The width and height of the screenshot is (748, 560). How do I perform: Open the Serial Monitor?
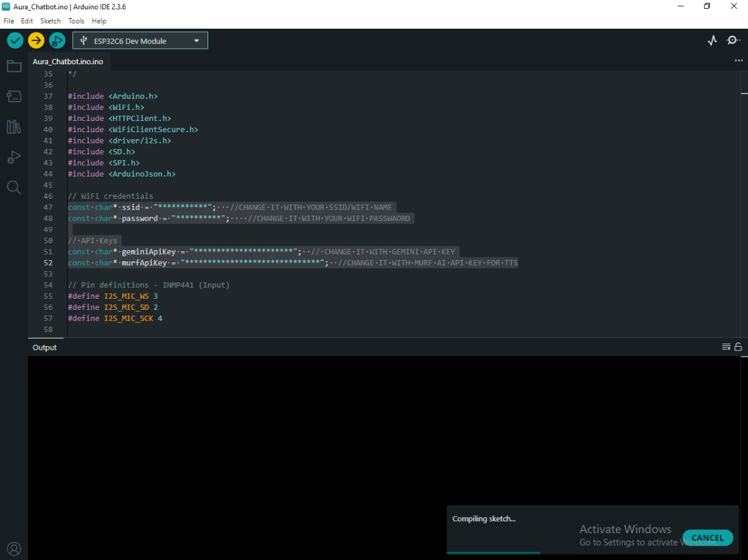(x=733, y=41)
